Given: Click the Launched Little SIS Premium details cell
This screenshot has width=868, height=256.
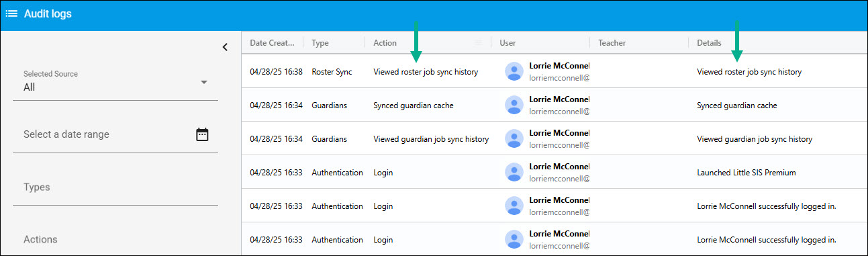Looking at the screenshot, I should [x=746, y=173].
